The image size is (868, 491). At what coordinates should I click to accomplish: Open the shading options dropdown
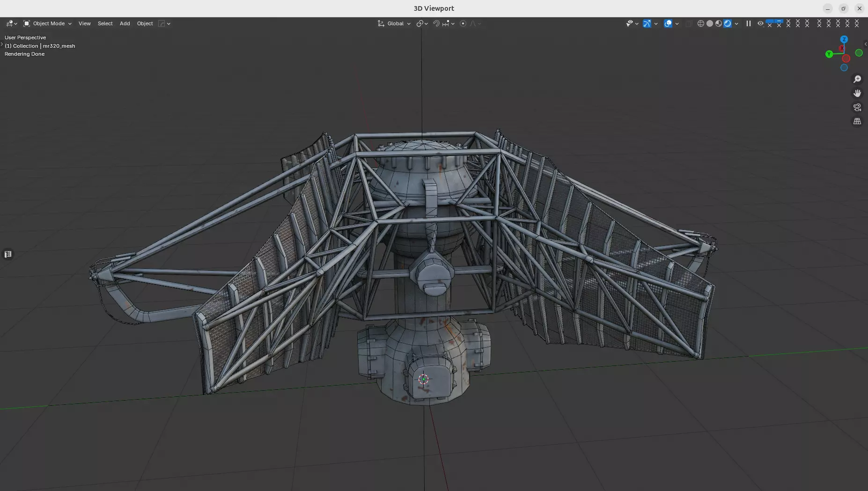point(736,23)
